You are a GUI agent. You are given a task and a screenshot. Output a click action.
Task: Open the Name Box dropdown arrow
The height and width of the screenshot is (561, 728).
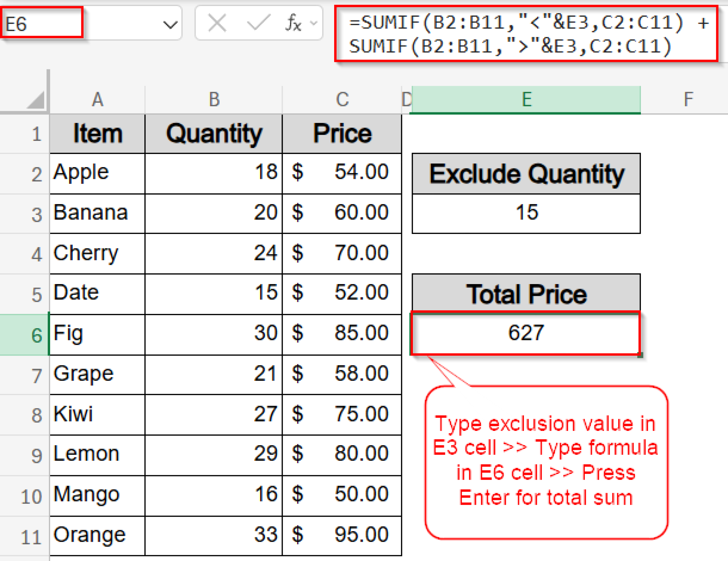click(171, 23)
